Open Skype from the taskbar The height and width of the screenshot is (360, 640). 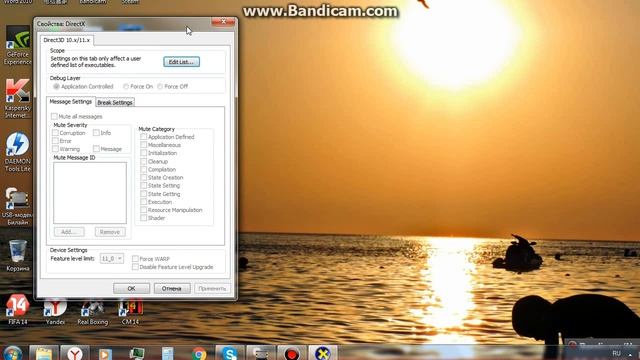pyautogui.click(x=230, y=353)
